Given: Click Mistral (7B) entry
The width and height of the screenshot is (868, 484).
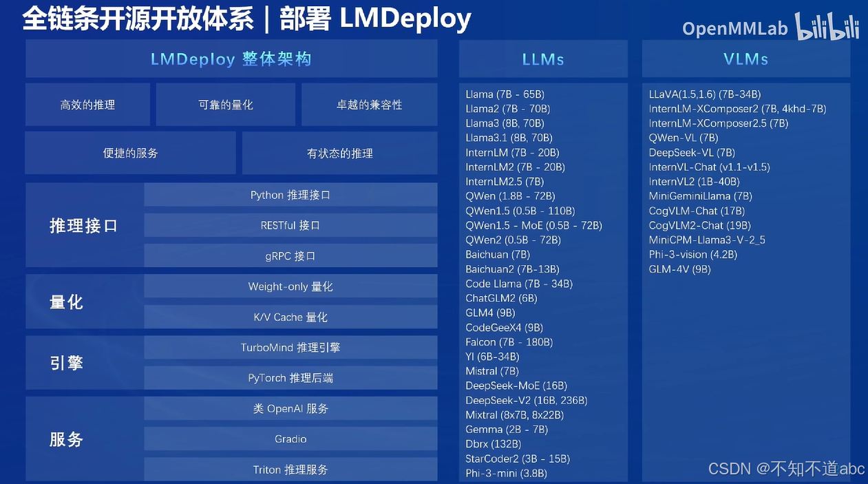Looking at the screenshot, I should 492,371.
